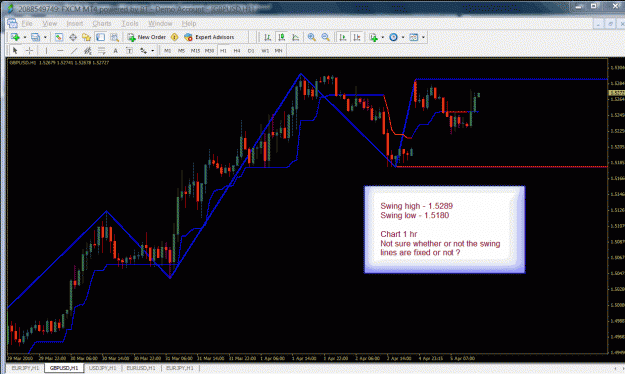Viewport: 625px width, 374px height.
Task: Switch timeframe to M5
Action: click(181, 51)
